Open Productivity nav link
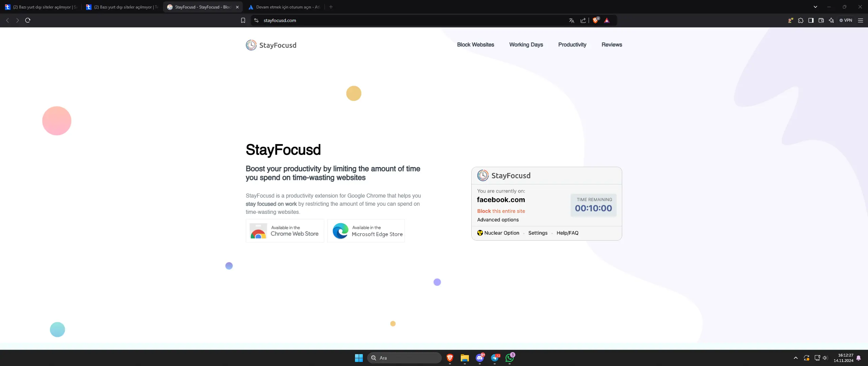The width and height of the screenshot is (868, 366). tap(572, 45)
